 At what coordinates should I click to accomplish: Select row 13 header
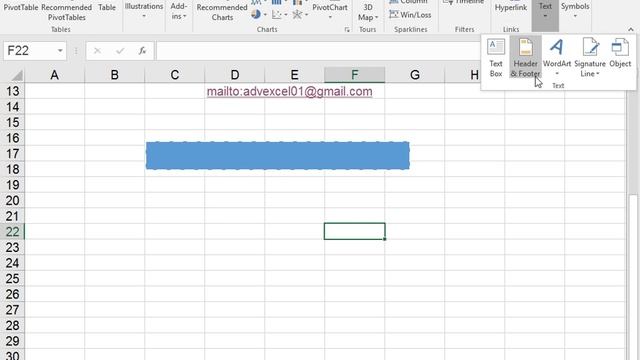(12, 91)
